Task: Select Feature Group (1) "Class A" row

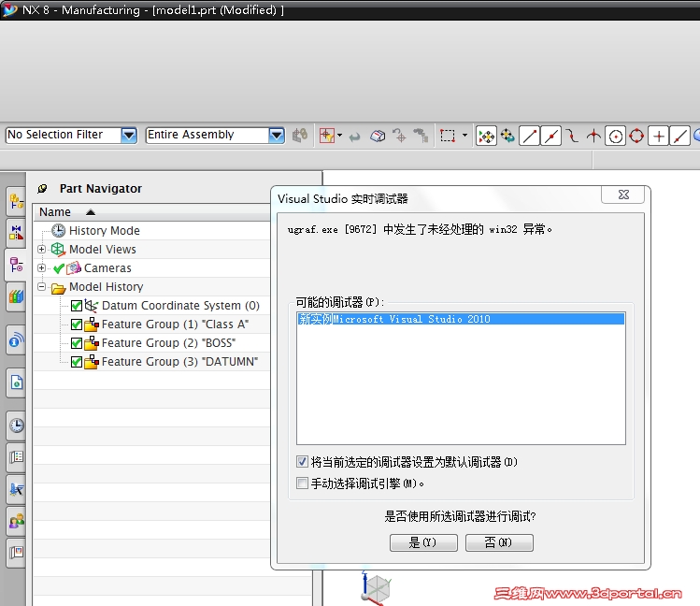Action: pos(175,325)
